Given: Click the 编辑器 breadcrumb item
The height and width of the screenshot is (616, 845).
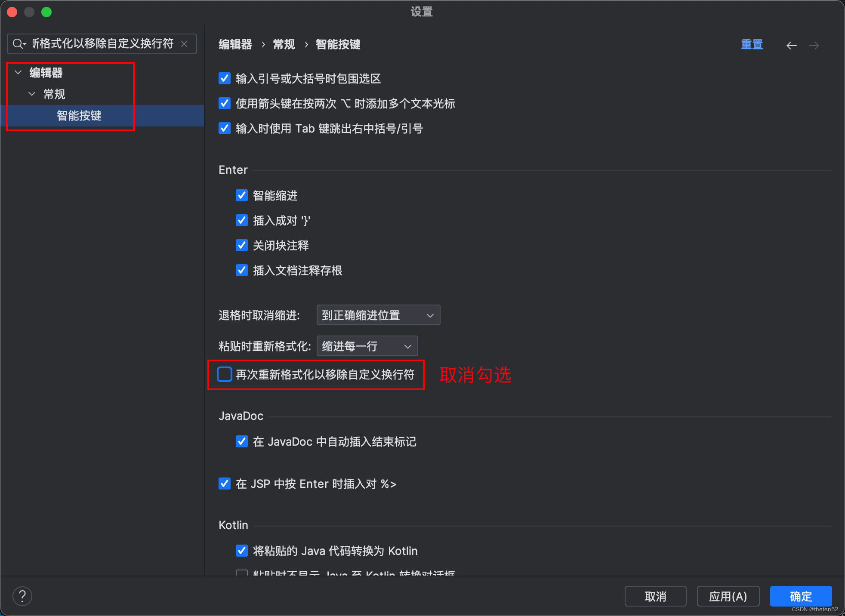Looking at the screenshot, I should (x=235, y=44).
